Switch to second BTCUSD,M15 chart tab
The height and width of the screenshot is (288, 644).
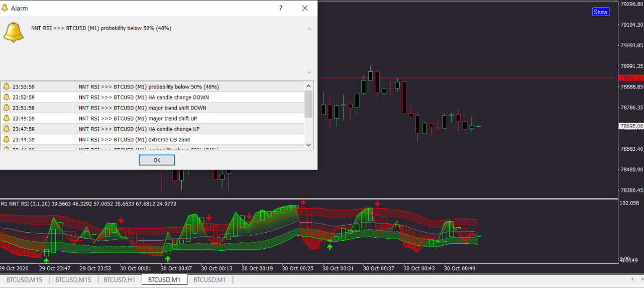pyautogui.click(x=73, y=280)
